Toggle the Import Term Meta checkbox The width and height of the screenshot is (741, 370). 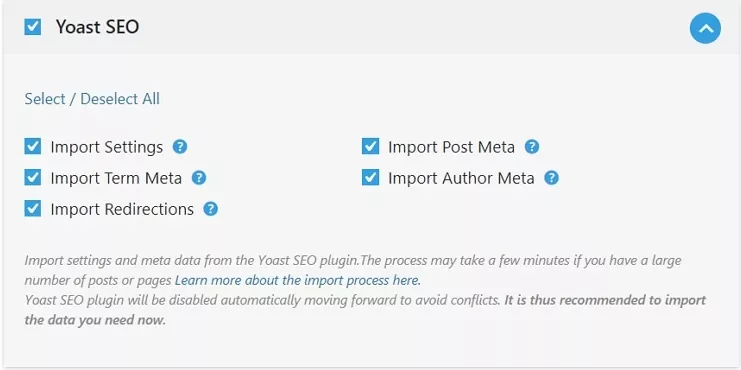(x=33, y=178)
